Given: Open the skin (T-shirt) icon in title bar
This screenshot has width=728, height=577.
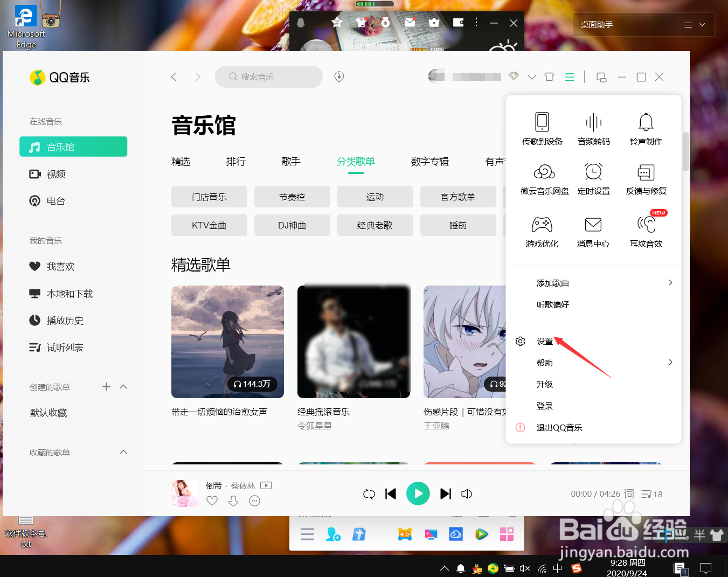Looking at the screenshot, I should [549, 77].
